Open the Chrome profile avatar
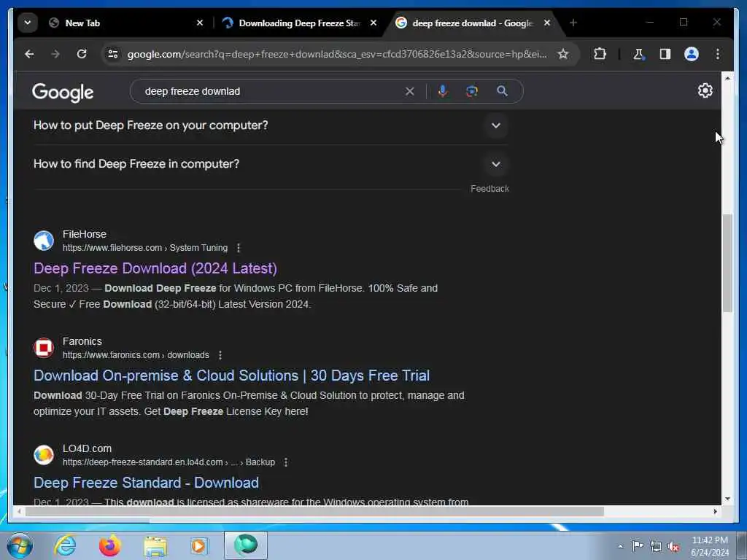Viewport: 747px width, 560px height. pos(692,54)
